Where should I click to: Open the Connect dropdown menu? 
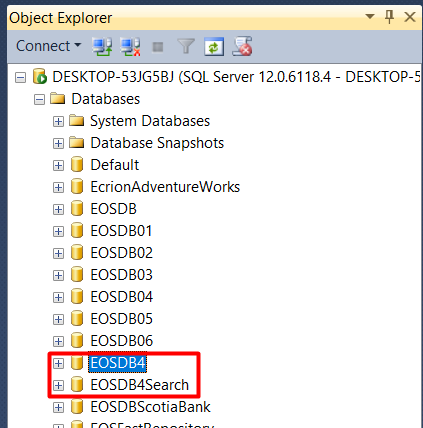pos(49,46)
